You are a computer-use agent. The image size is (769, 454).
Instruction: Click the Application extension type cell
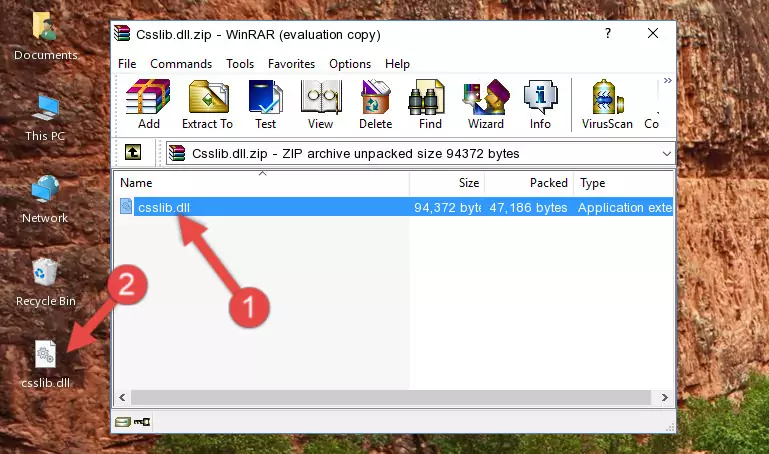coord(624,207)
